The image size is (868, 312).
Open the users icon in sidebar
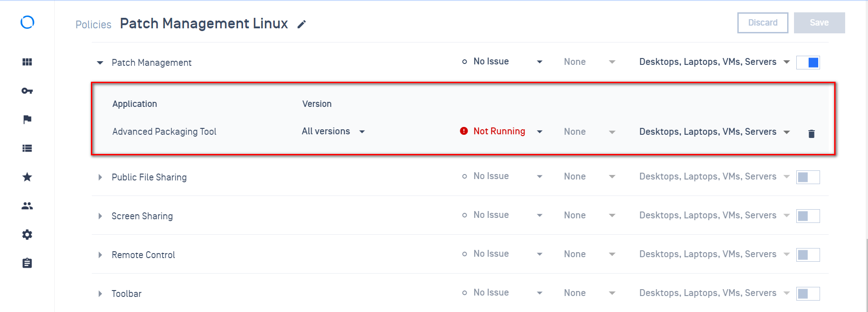[27, 206]
